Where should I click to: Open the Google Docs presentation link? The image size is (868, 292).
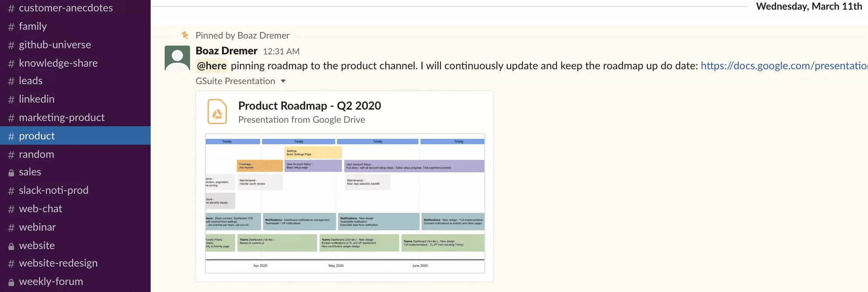[784, 65]
